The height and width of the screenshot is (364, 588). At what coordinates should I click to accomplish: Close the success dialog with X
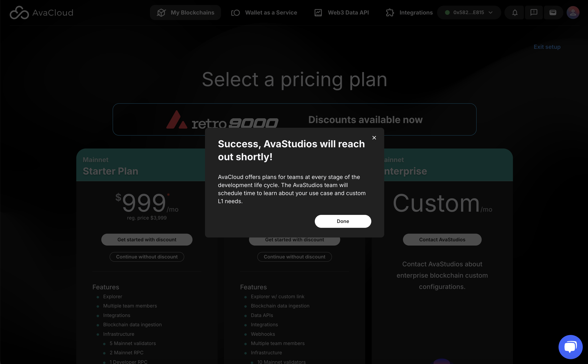coord(374,138)
